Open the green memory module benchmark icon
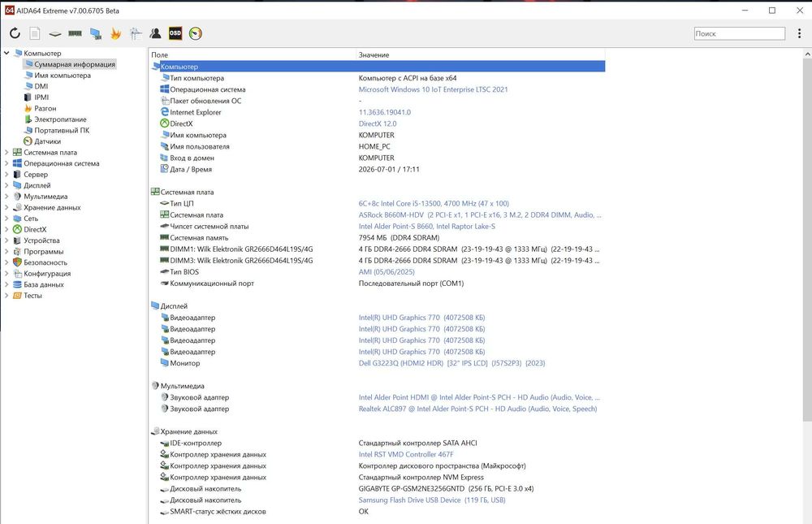The width and height of the screenshot is (812, 524). (75, 33)
